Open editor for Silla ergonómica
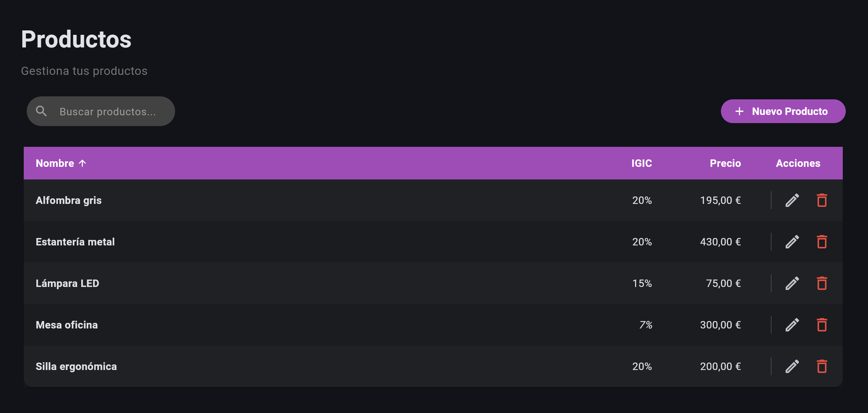The height and width of the screenshot is (413, 868). tap(792, 366)
